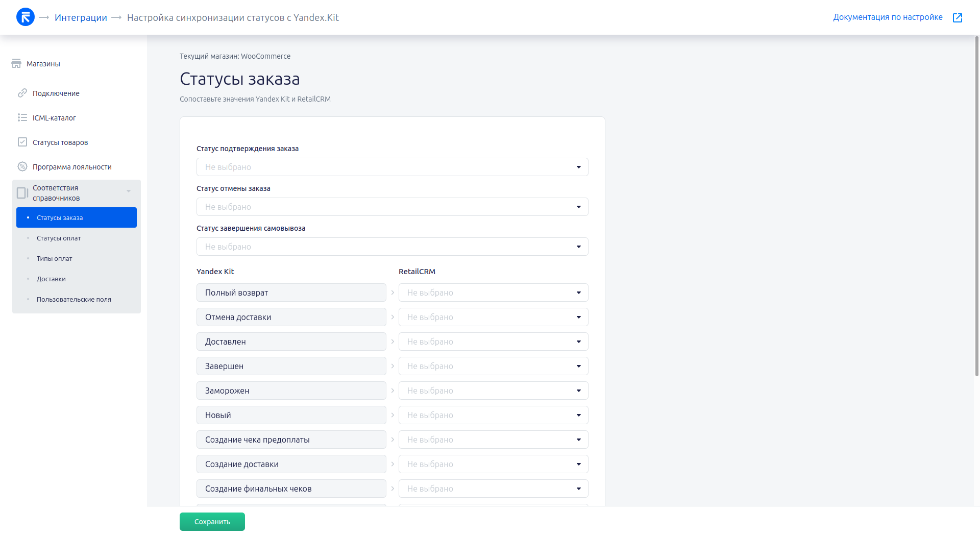The width and height of the screenshot is (980, 536).
Task: Click the Подключение link icon
Action: click(22, 93)
